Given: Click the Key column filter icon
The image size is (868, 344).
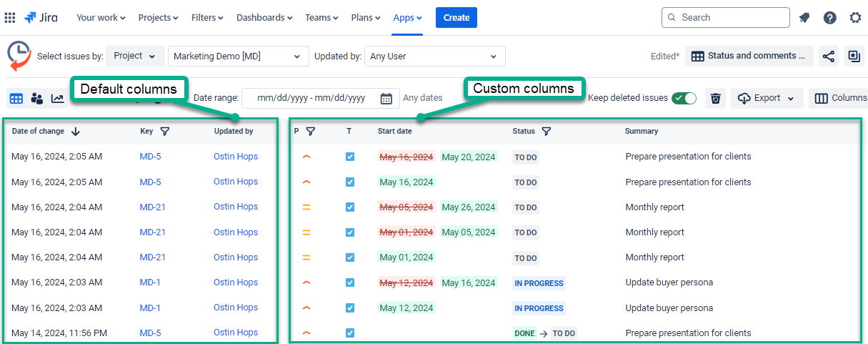Looking at the screenshot, I should click(x=165, y=132).
